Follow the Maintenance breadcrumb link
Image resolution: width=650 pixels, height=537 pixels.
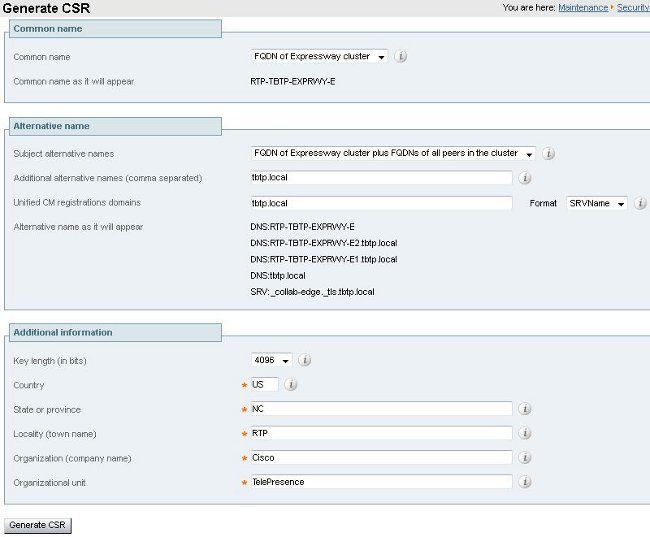[583, 7]
